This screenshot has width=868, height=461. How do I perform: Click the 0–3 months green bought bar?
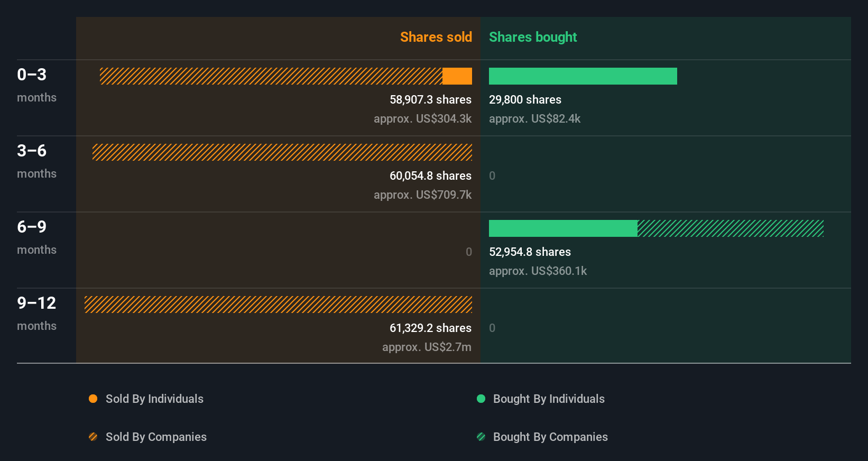(x=583, y=76)
